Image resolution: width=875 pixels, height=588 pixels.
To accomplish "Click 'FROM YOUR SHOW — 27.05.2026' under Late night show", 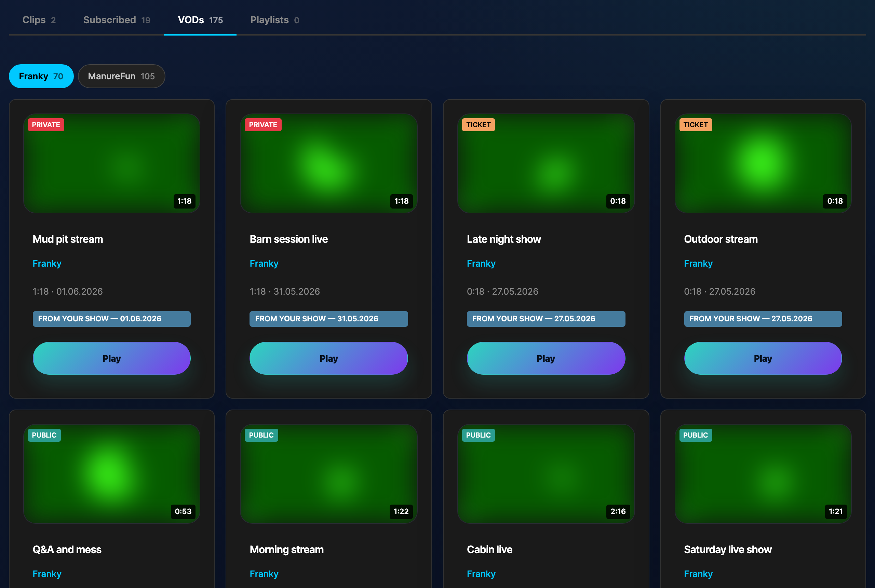I will tap(546, 319).
